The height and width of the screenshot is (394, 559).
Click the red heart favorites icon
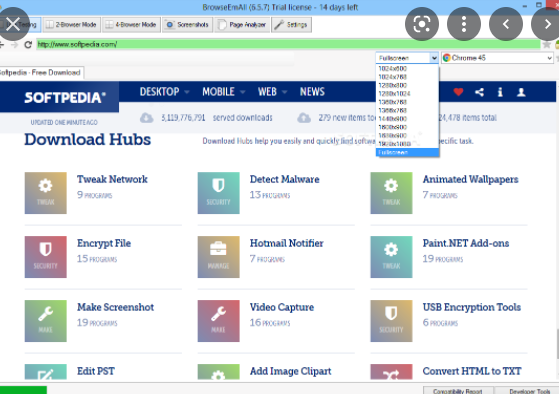[x=458, y=92]
